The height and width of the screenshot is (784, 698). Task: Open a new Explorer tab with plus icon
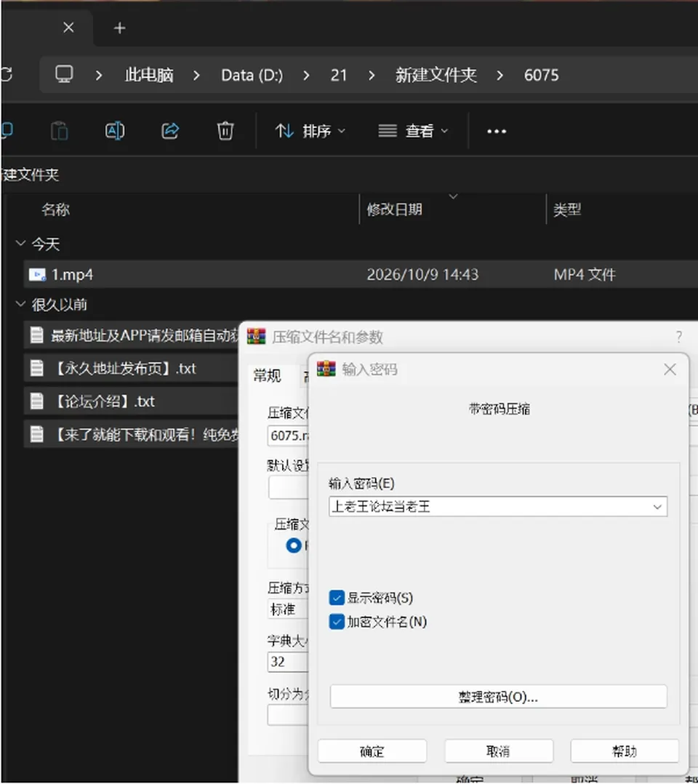tap(119, 28)
